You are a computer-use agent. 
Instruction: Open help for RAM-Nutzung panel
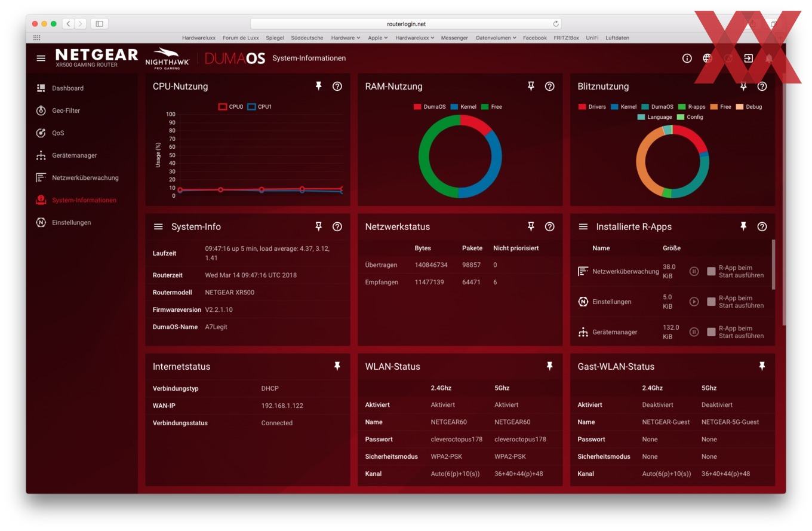pyautogui.click(x=550, y=86)
